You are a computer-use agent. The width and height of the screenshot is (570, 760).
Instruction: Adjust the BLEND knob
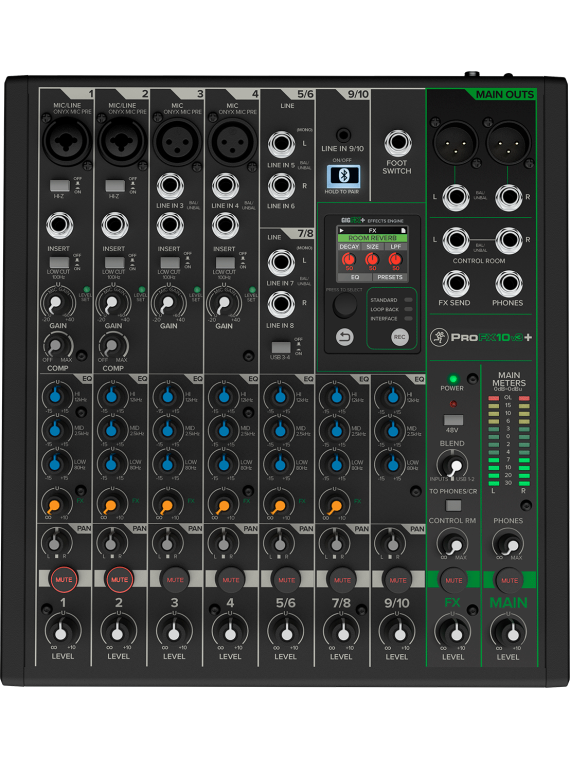[452, 465]
